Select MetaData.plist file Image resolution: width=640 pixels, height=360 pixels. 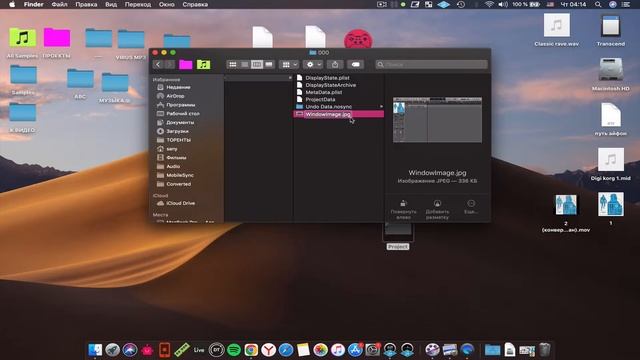339,92
